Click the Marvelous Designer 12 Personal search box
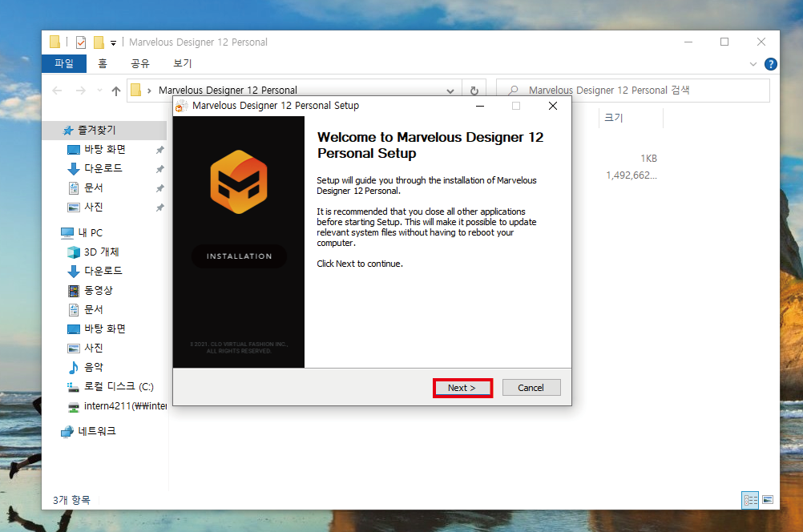The image size is (803, 532). point(633,90)
